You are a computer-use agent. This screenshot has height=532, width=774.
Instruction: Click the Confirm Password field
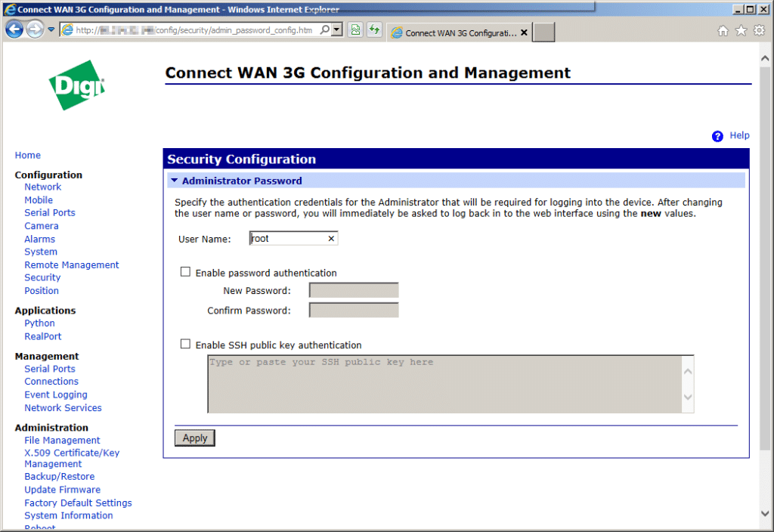tap(354, 310)
